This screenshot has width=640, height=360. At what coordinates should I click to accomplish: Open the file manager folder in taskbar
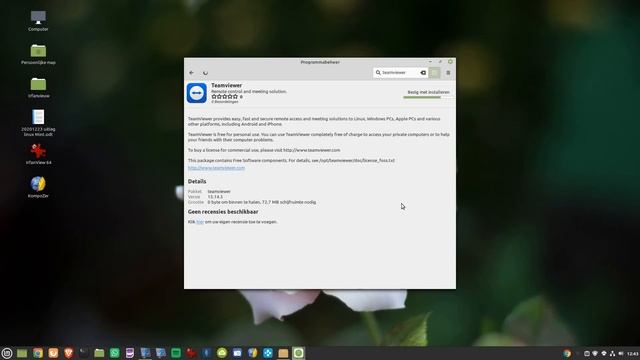99,353
